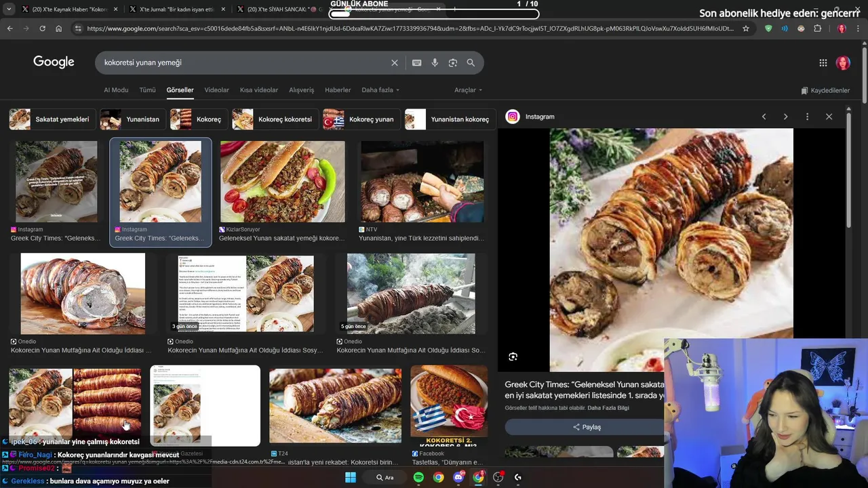Screen dimensions: 868x488
Task: Open the Onedio image marked 5 gün önce
Action: click(x=411, y=293)
